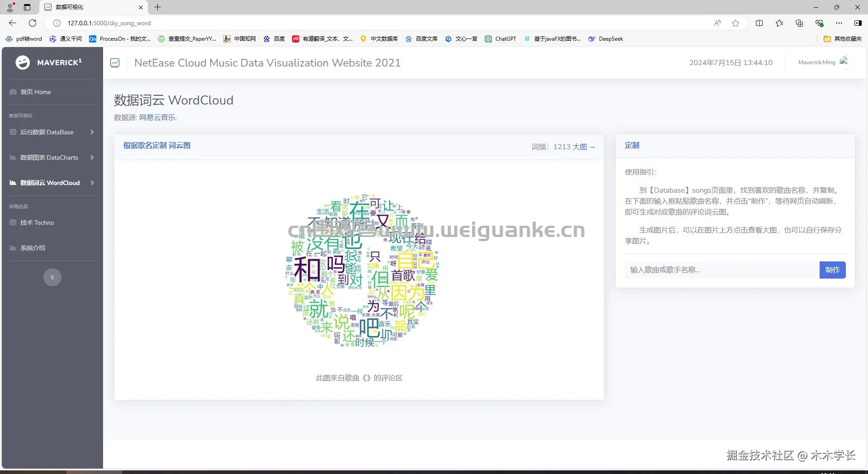868x474 pixels.
Task: Collapse sidebar with round arrow button
Action: tap(52, 277)
